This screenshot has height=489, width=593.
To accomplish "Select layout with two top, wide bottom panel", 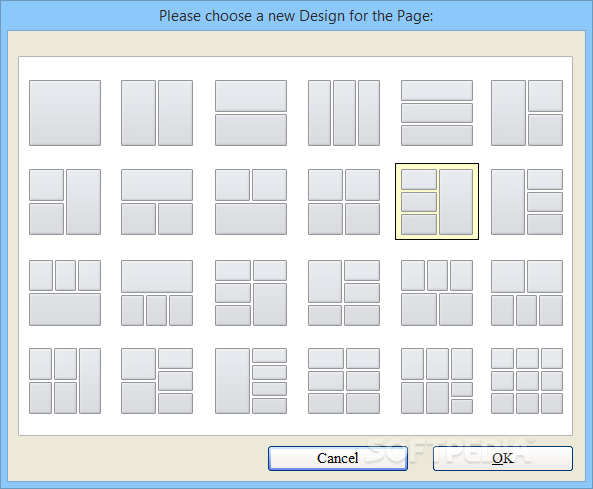I will [251, 202].
